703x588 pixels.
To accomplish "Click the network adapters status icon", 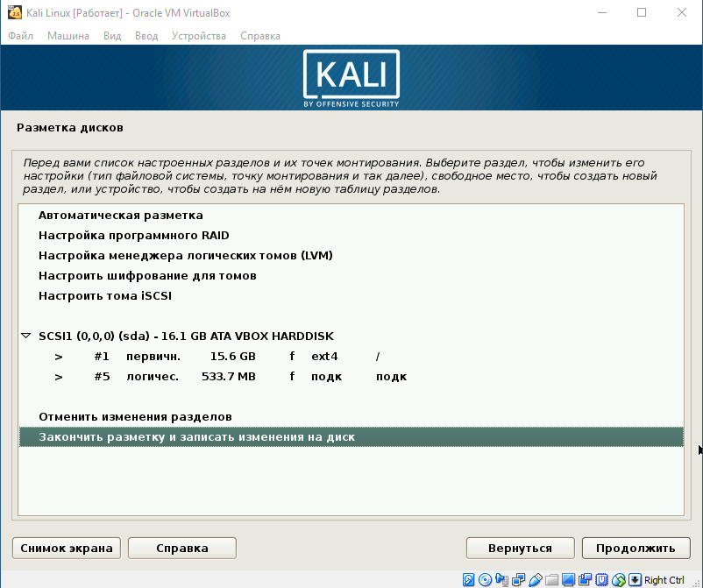I will [519, 579].
